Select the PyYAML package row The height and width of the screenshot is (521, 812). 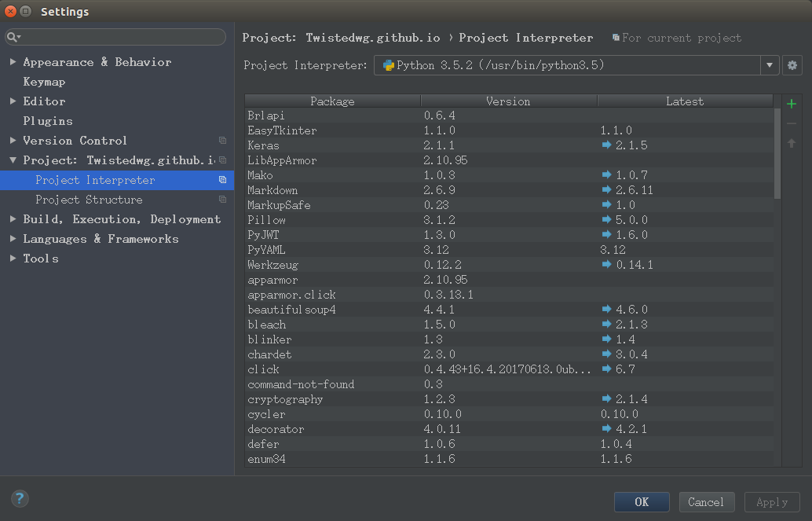pyautogui.click(x=509, y=250)
